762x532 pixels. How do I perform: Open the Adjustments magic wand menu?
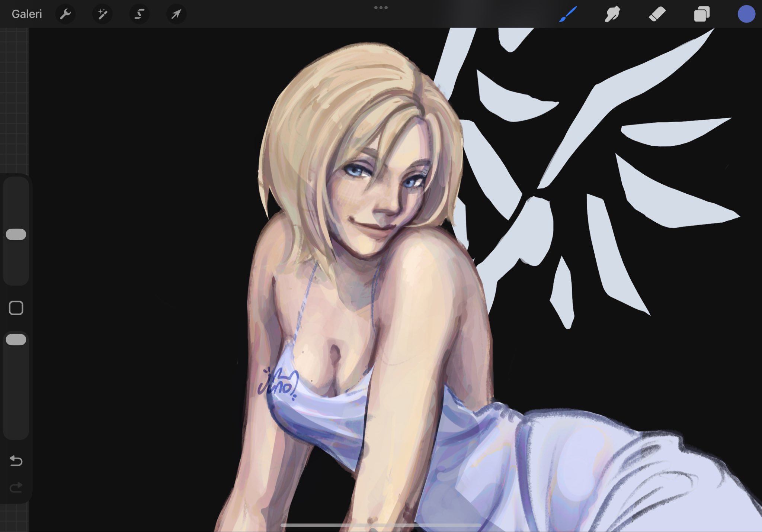[x=102, y=14]
